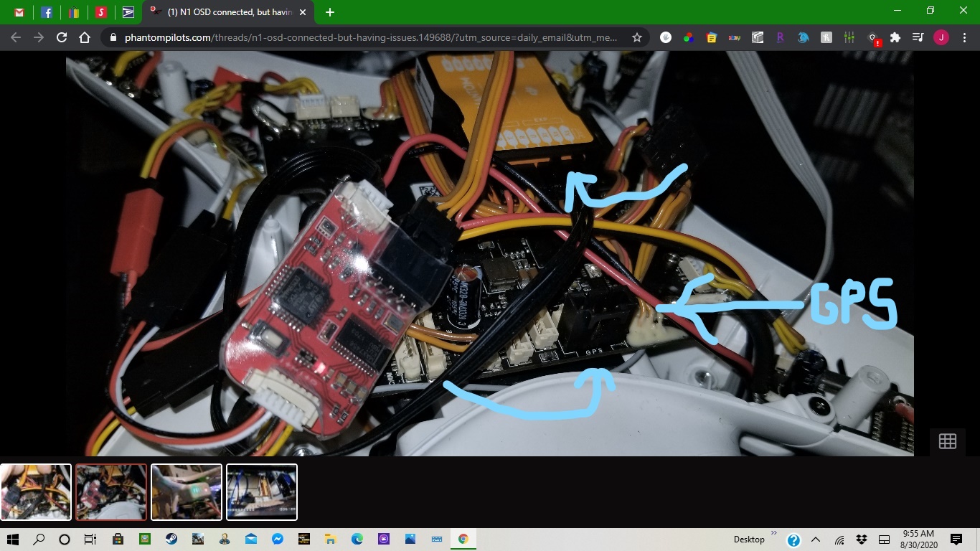The width and height of the screenshot is (980, 551).
Task: Open Wi-Fi network settings in tray
Action: pyautogui.click(x=839, y=540)
